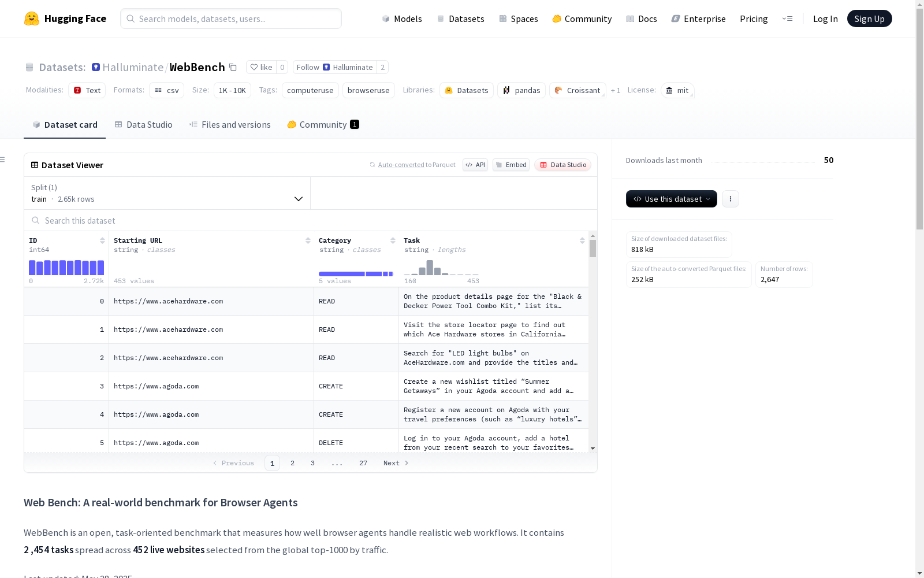Go to Models in the top navigation
This screenshot has height=578, width=924.
(402, 18)
